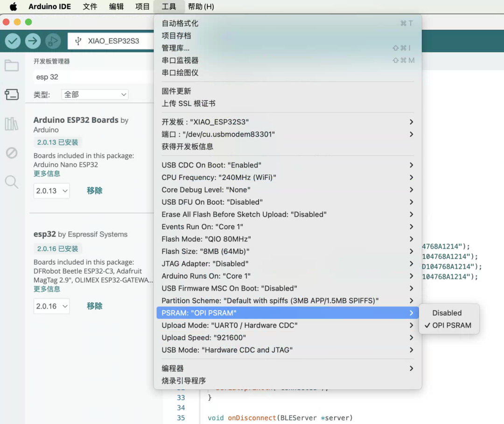Click the Verify checkmark button
Image resolution: width=504 pixels, height=424 pixels.
click(13, 41)
